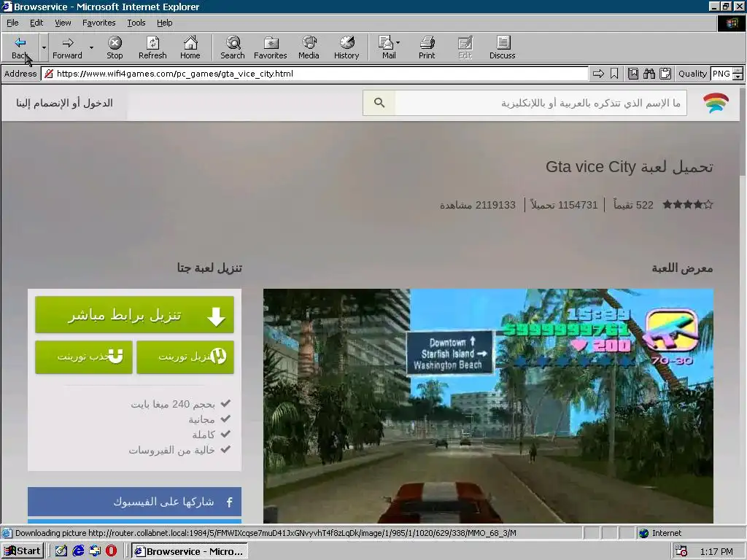This screenshot has width=747, height=560.
Task: Print the current page
Action: coord(427,47)
